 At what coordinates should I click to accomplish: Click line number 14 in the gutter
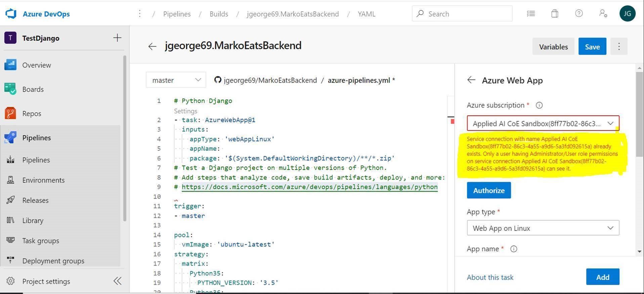[x=157, y=235]
